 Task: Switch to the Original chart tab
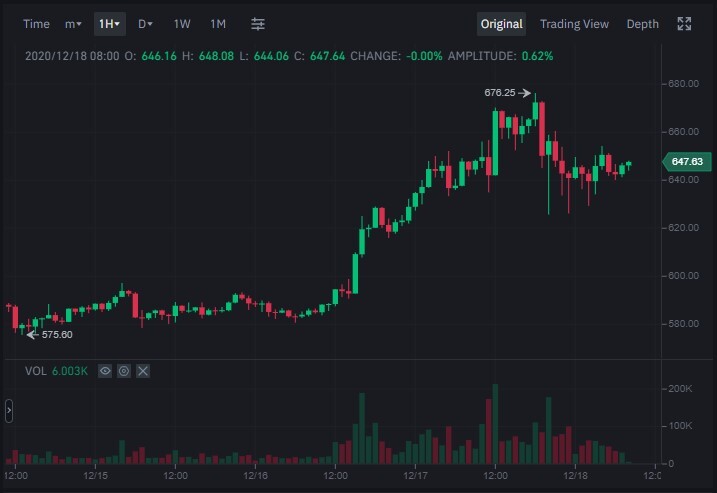point(501,24)
